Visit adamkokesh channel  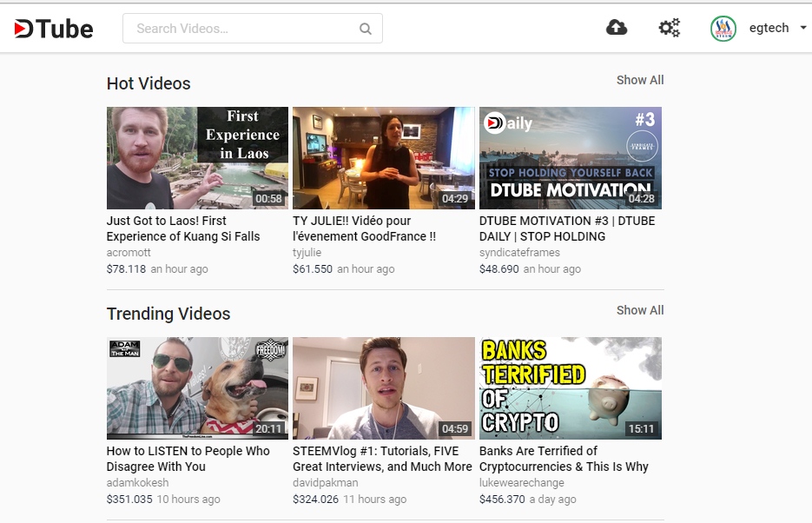pos(137,483)
